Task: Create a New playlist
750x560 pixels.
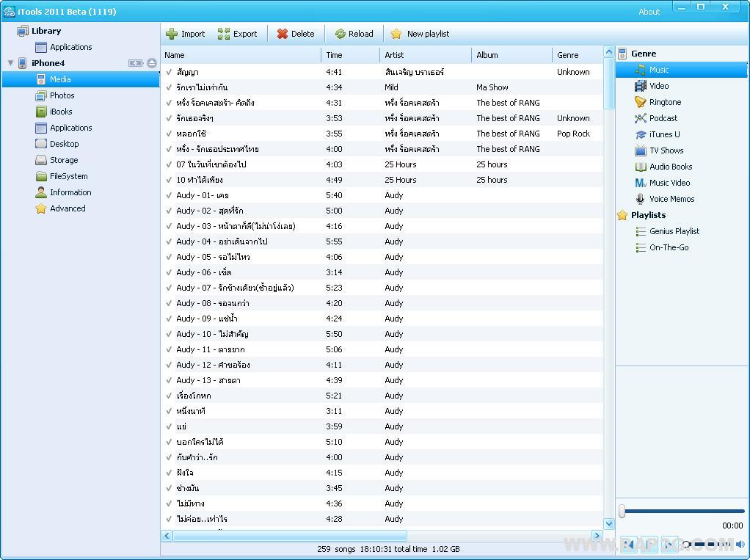Action: pyautogui.click(x=420, y=34)
